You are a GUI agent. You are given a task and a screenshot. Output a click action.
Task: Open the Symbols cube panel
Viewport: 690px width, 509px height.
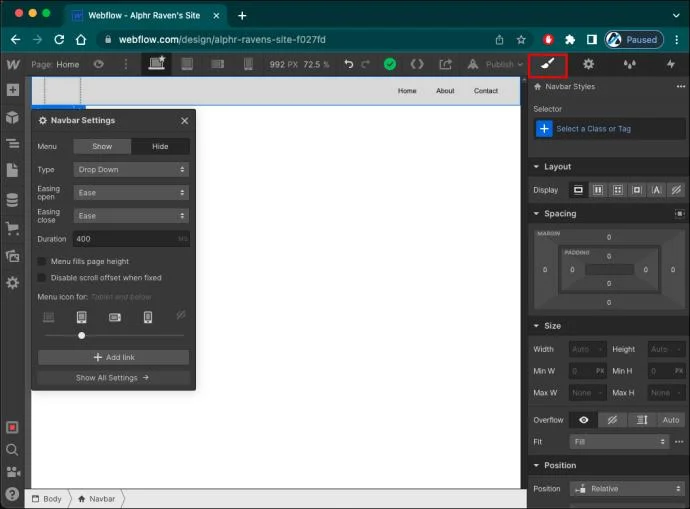[12, 117]
